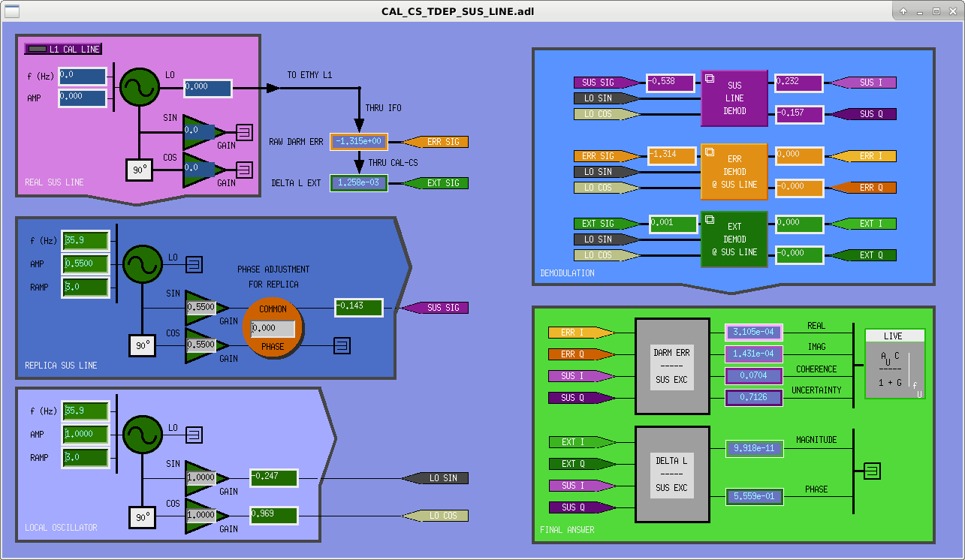Open the window menu icon in title bar
This screenshot has width=965, height=560.
pyautogui.click(x=12, y=11)
